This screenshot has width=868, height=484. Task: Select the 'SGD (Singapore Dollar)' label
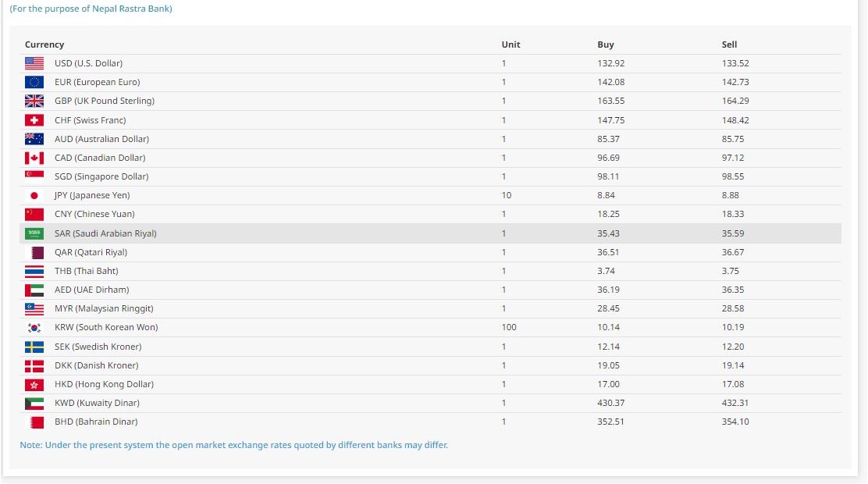point(101,176)
